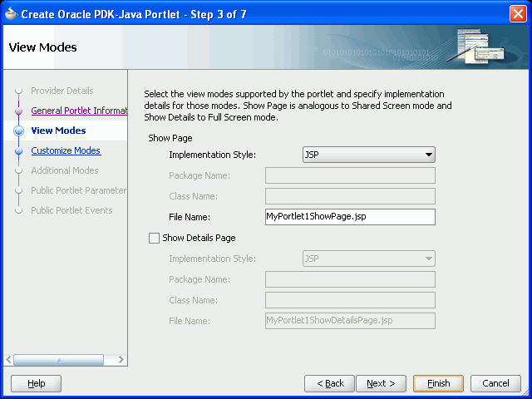Click the Java cup icon in title bar
The image size is (532, 399).
pos(11,13)
